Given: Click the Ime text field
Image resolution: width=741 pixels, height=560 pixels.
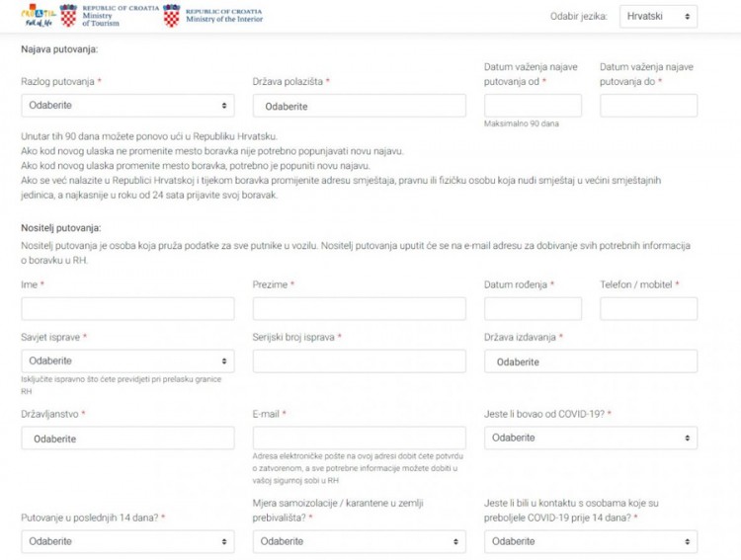Looking at the screenshot, I should click(x=127, y=309).
